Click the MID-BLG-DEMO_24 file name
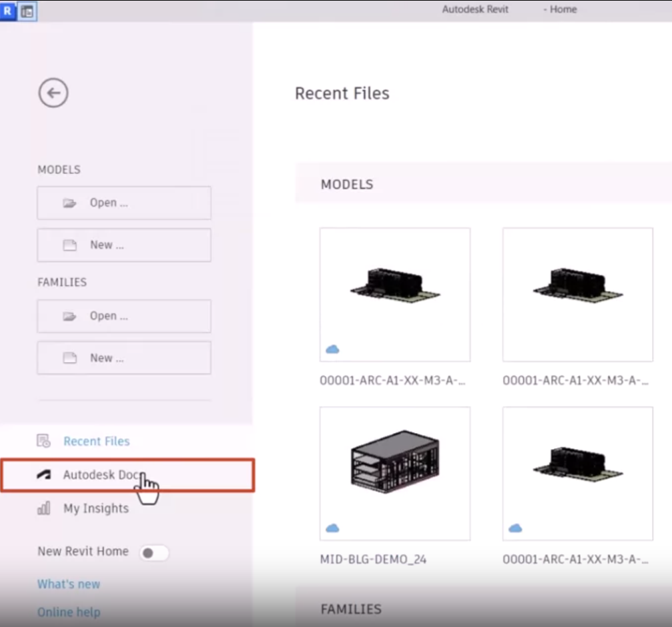The image size is (672, 627). coord(373,560)
